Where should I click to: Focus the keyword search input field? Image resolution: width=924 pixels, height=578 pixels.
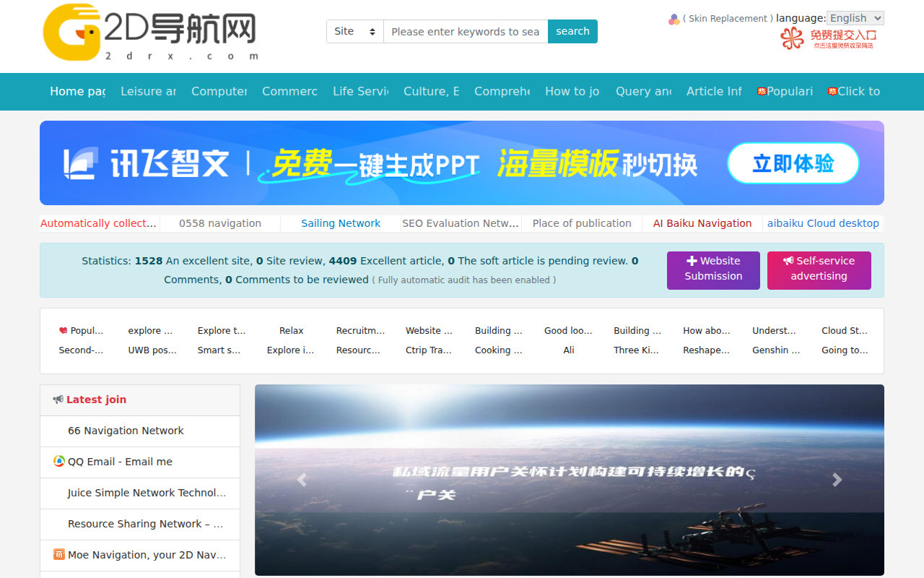click(x=465, y=32)
